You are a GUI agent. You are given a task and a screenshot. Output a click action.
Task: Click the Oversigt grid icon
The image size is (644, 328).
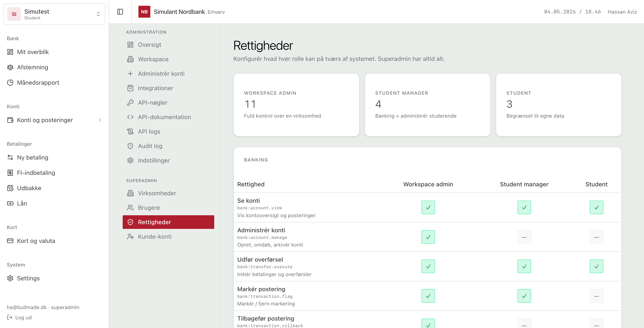coord(130,45)
